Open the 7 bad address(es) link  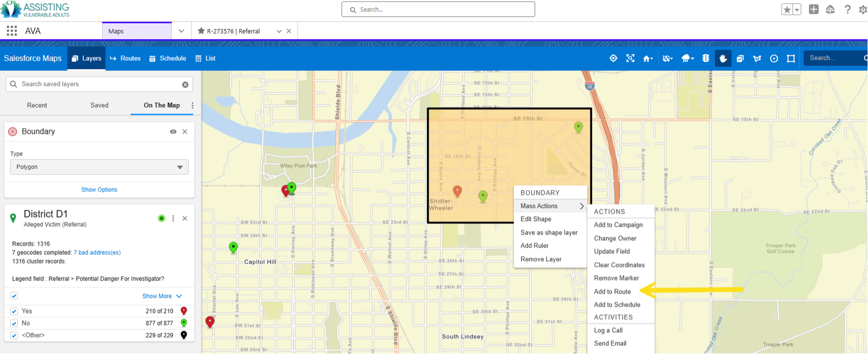tap(97, 253)
